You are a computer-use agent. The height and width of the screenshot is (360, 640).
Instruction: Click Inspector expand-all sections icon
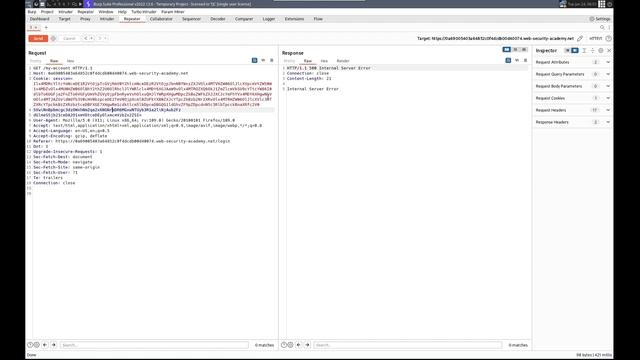point(592,51)
